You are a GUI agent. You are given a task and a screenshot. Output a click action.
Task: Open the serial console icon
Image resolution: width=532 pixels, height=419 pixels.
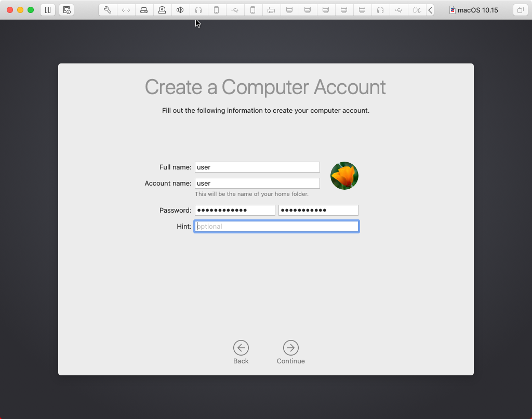click(126, 9)
